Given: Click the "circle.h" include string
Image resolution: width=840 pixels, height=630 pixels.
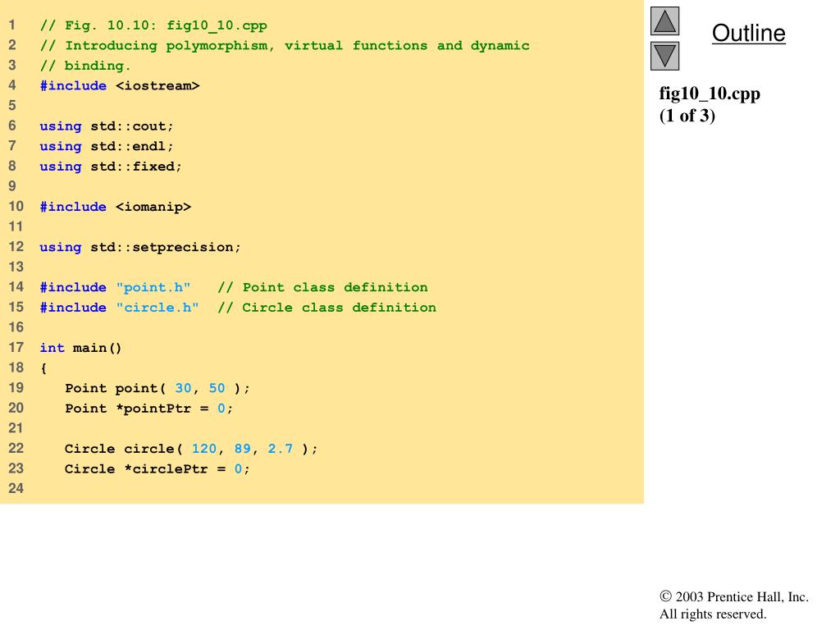Looking at the screenshot, I should [157, 308].
